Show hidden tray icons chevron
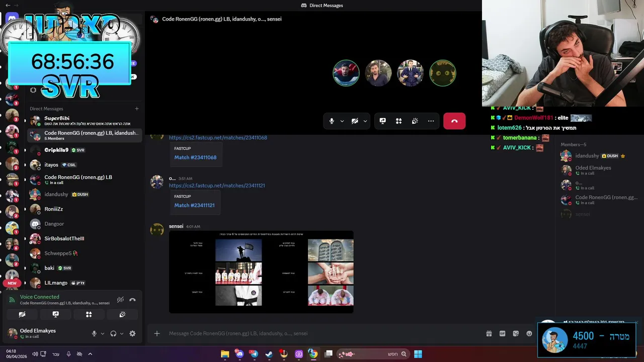 pos(90,354)
